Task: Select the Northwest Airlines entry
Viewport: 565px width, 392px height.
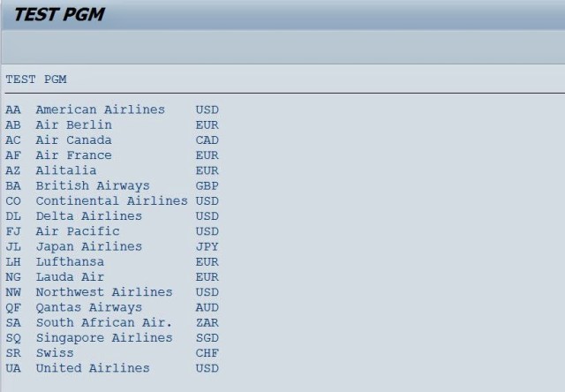Action: click(104, 292)
